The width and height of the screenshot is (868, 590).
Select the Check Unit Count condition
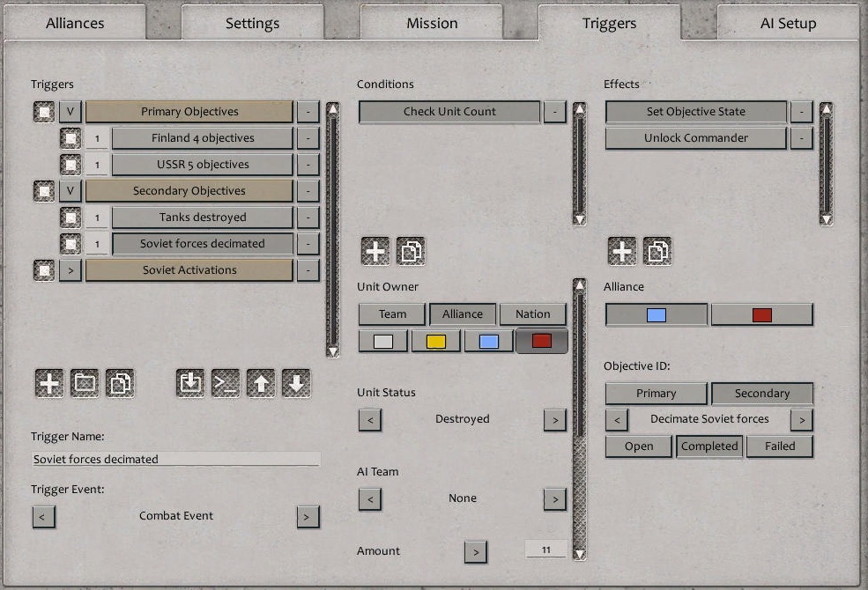[449, 112]
